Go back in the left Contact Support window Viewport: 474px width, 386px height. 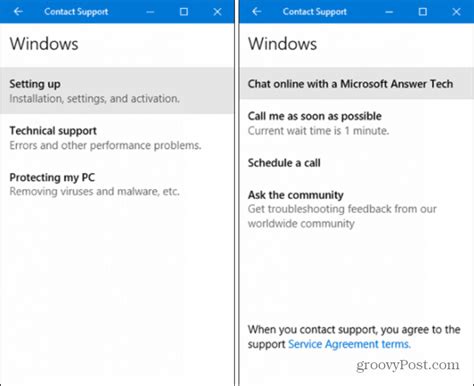click(18, 12)
